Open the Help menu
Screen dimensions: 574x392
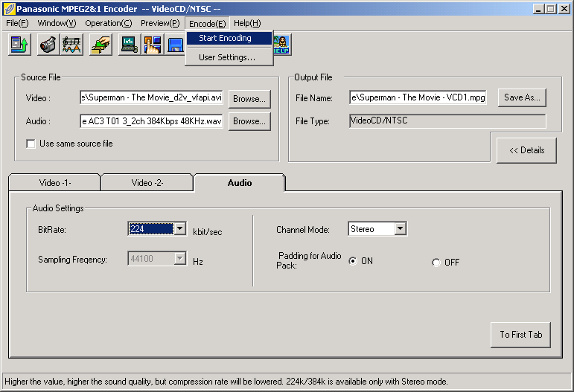247,23
